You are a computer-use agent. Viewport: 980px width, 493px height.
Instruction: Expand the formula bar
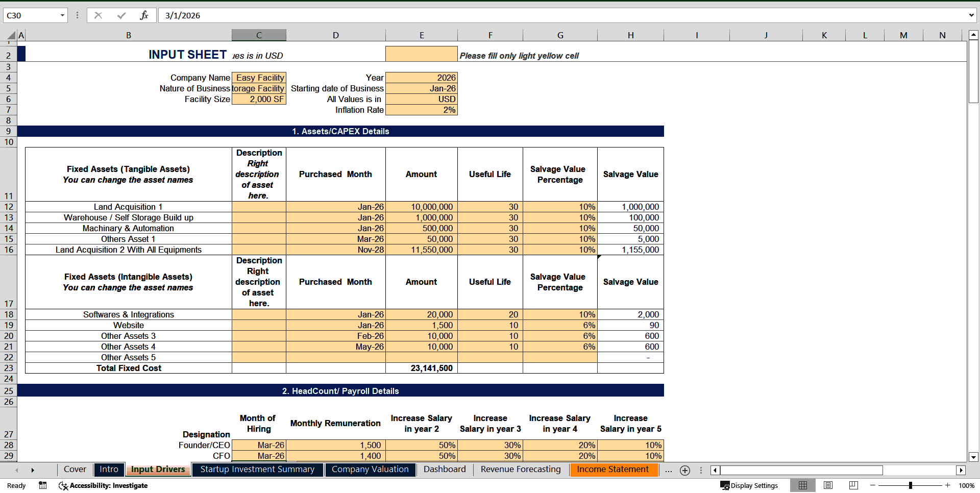point(971,15)
